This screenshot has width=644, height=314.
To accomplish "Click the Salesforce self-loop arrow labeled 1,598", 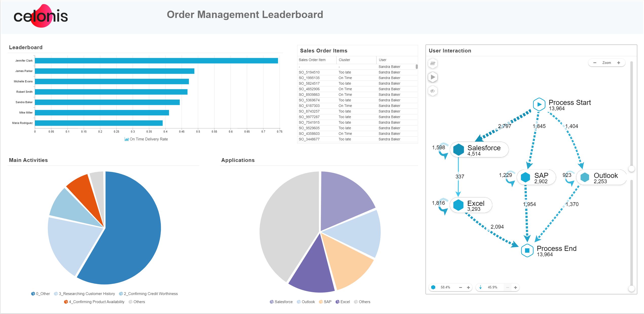I will coord(444,151).
